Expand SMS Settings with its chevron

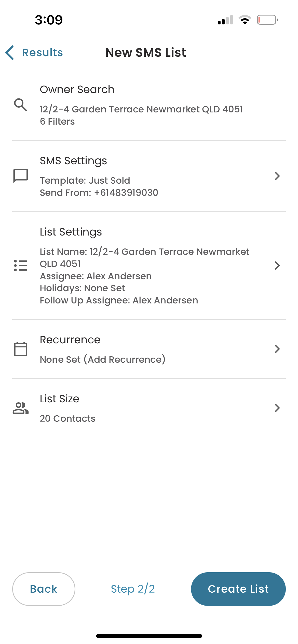277,176
